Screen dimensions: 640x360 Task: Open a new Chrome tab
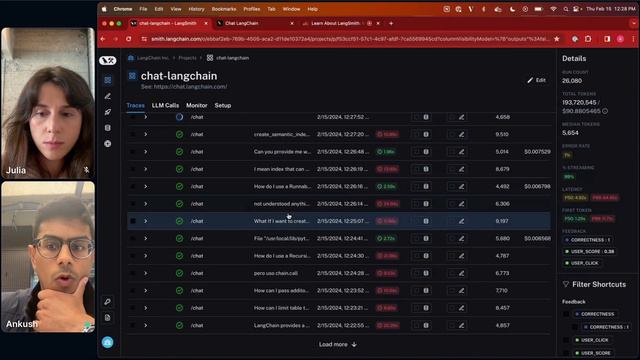tap(391, 23)
